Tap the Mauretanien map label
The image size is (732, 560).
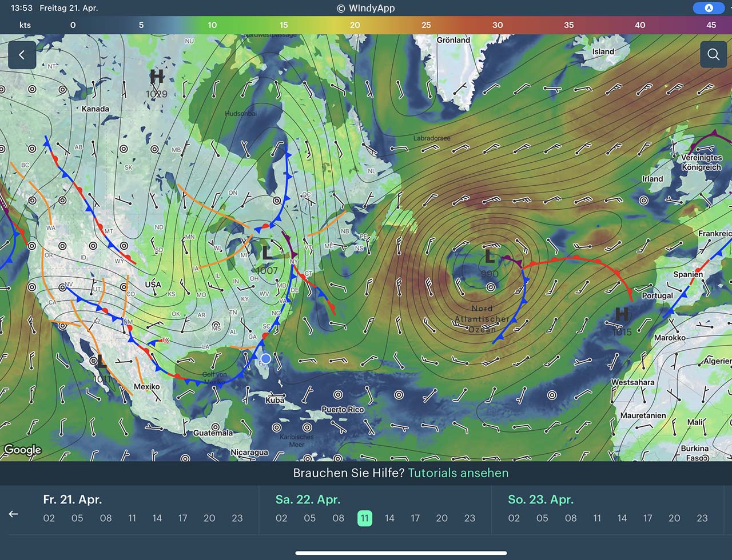tap(643, 415)
